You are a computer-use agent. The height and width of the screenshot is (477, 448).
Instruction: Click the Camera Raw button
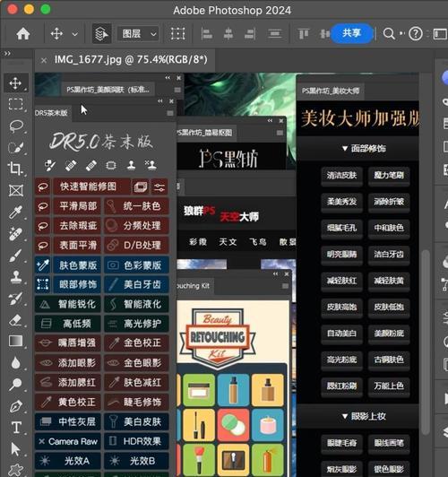coord(68,441)
